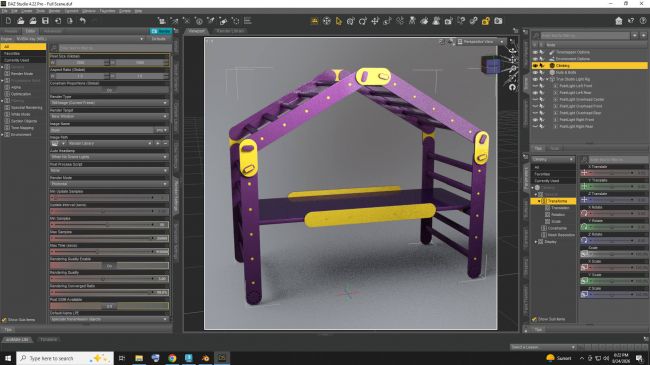Switch to the Render Library tab
Image resolution: width=650 pixels, height=365 pixels.
(x=230, y=31)
